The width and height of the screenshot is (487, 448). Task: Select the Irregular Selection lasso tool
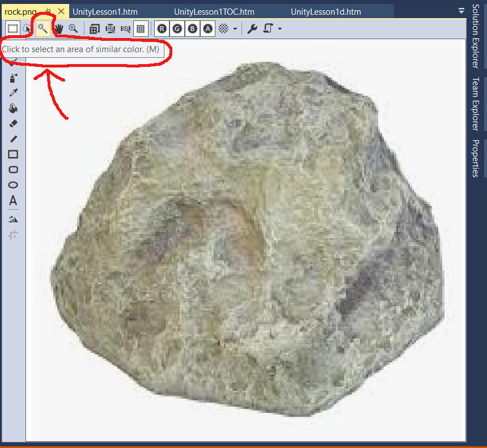click(27, 28)
